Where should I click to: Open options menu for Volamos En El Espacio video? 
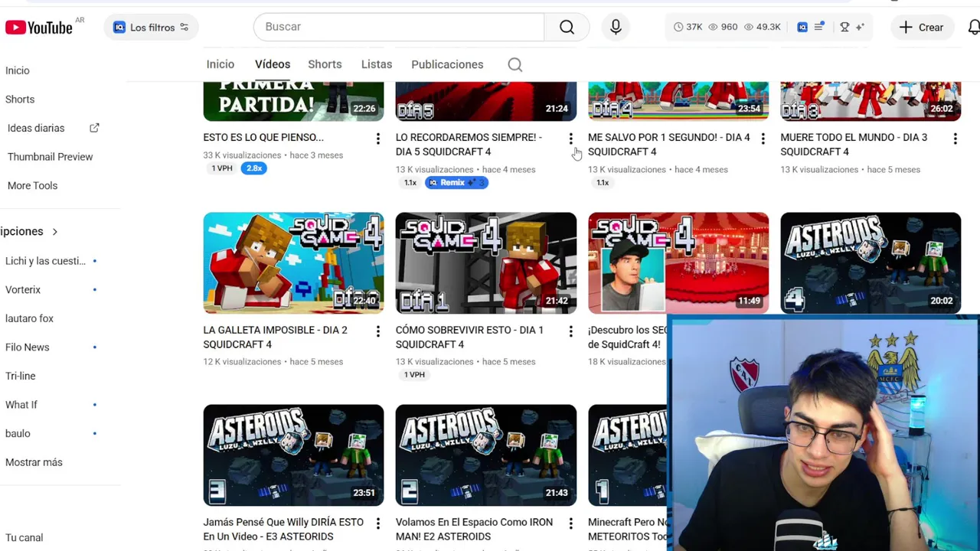click(570, 523)
